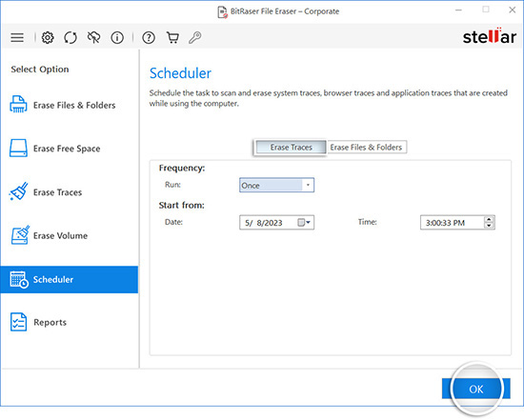Image resolution: width=524 pixels, height=420 pixels.
Task: Open the hamburger menu
Action: [x=17, y=37]
